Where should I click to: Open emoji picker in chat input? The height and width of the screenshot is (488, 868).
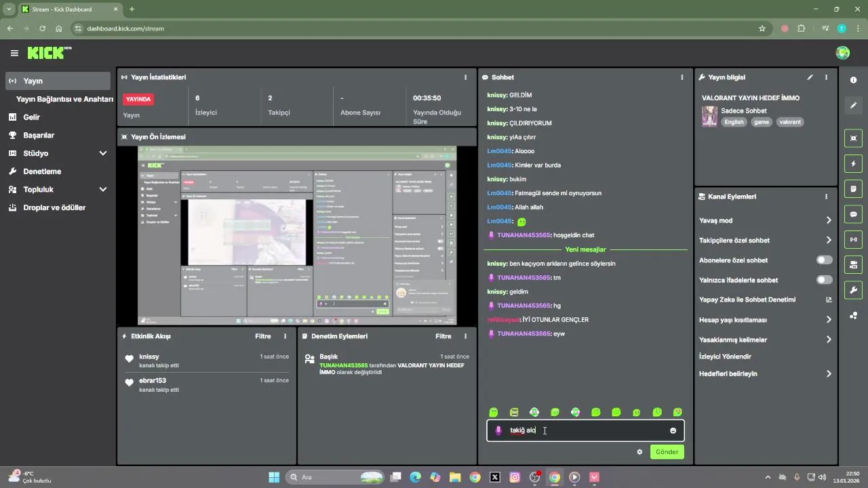[x=673, y=430]
